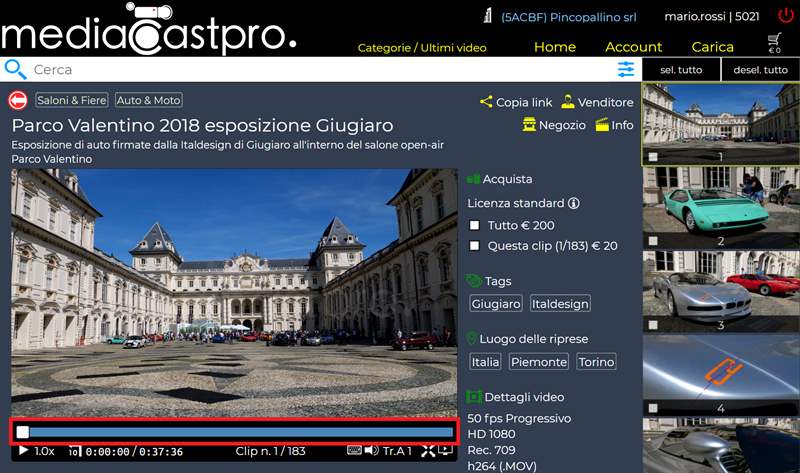Tick the checkbox on thumbnail 2

[653, 241]
